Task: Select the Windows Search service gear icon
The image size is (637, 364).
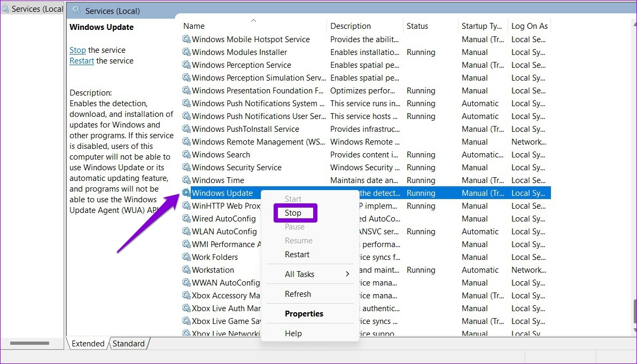Action: point(186,155)
